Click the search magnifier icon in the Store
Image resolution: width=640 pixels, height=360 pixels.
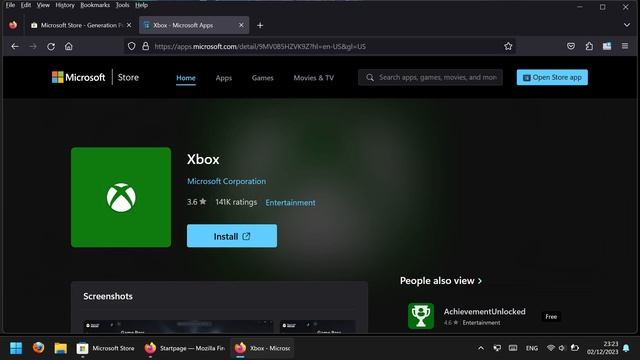click(370, 78)
